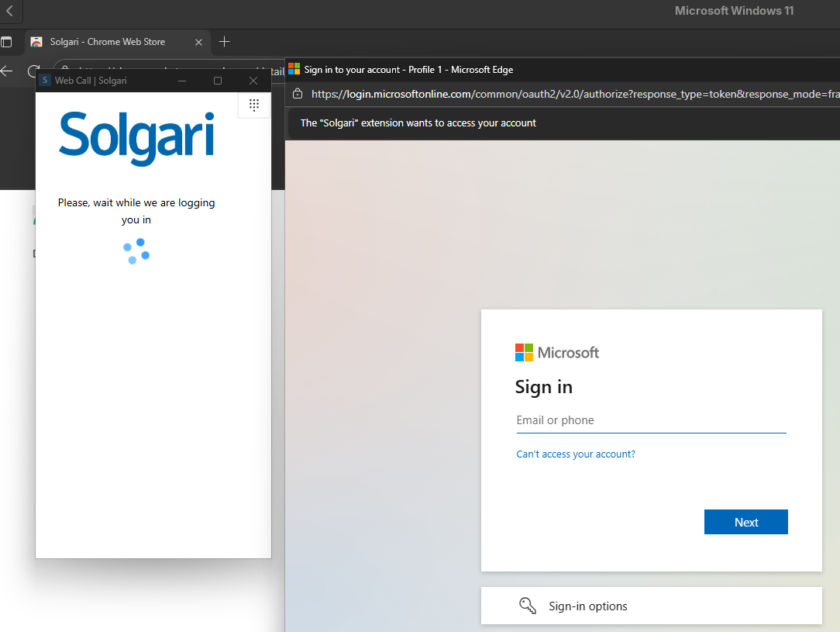This screenshot has height=632, width=840.
Task: Click the S icon in the Web Call title bar
Action: tap(45, 81)
